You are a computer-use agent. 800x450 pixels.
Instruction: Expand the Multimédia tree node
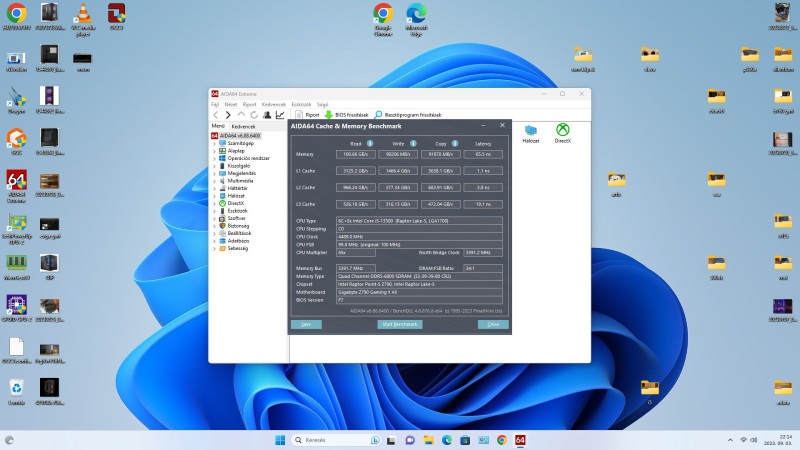tap(214, 181)
